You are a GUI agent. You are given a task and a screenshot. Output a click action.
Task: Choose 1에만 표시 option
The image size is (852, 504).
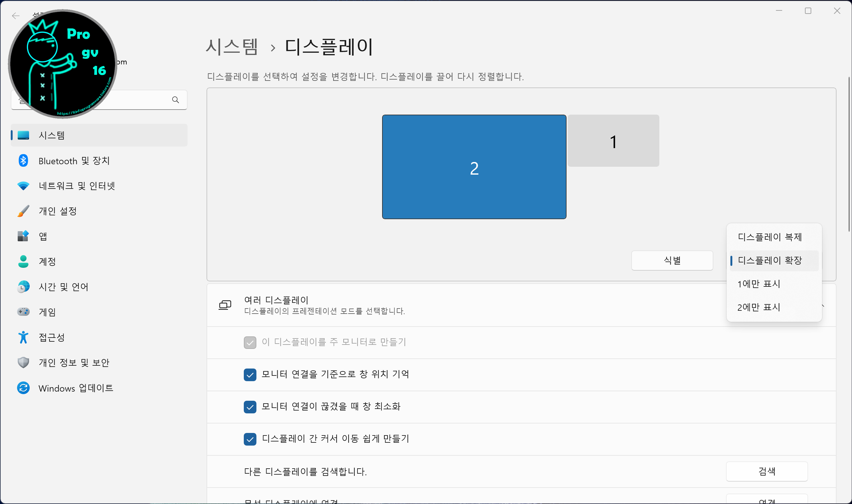759,284
